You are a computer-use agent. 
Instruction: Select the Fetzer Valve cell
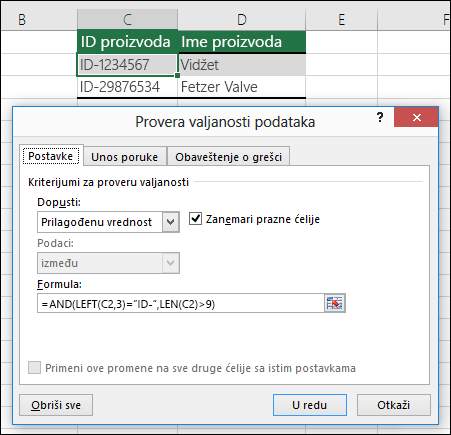(x=242, y=87)
